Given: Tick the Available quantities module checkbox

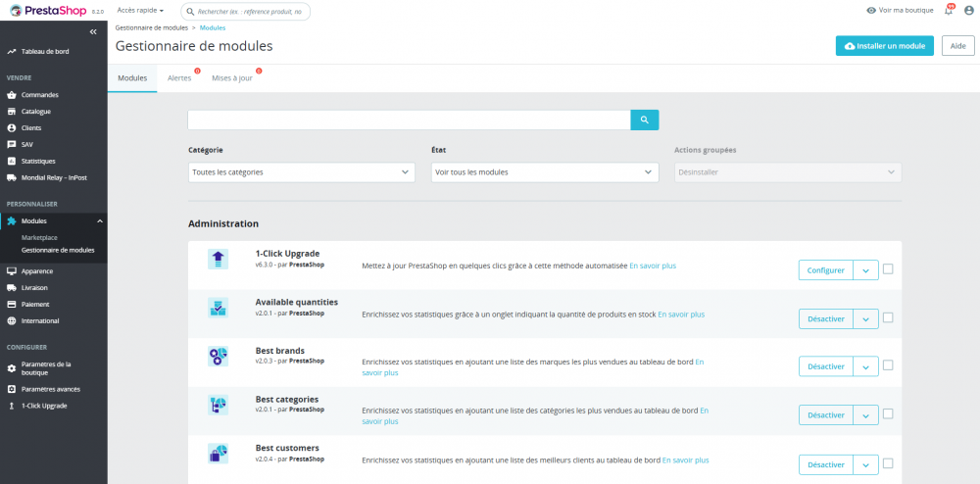Looking at the screenshot, I should click(x=888, y=317).
